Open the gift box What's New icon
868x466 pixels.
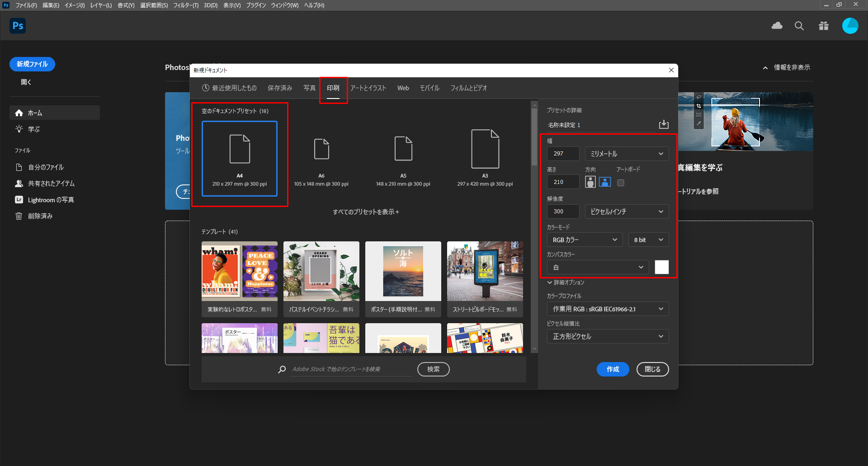pos(824,26)
